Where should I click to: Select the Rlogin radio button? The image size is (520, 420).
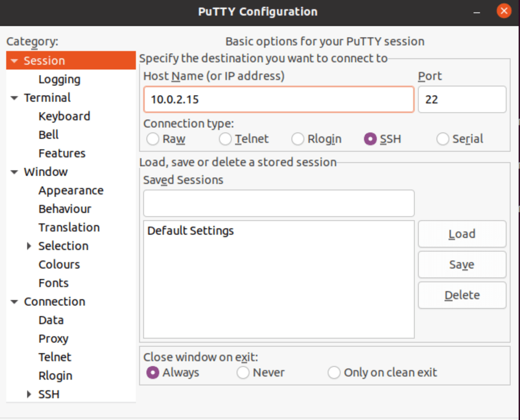click(x=298, y=139)
